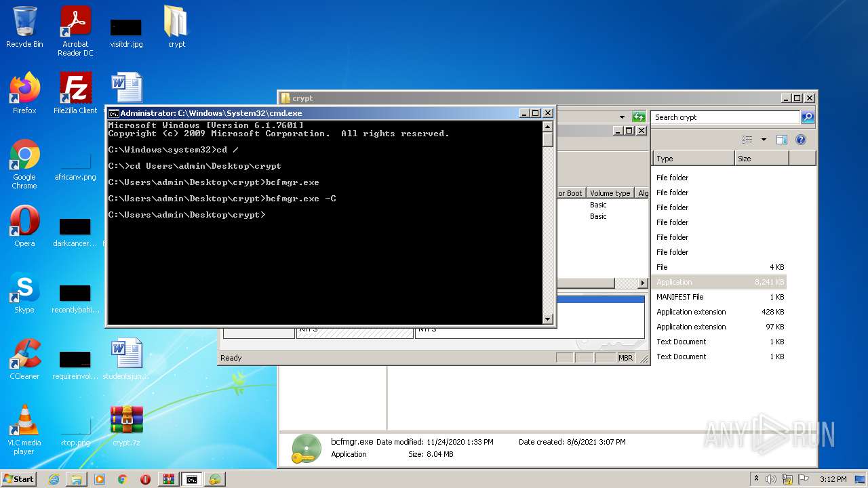
Task: Open the crypt folder on desktop
Action: [176, 28]
